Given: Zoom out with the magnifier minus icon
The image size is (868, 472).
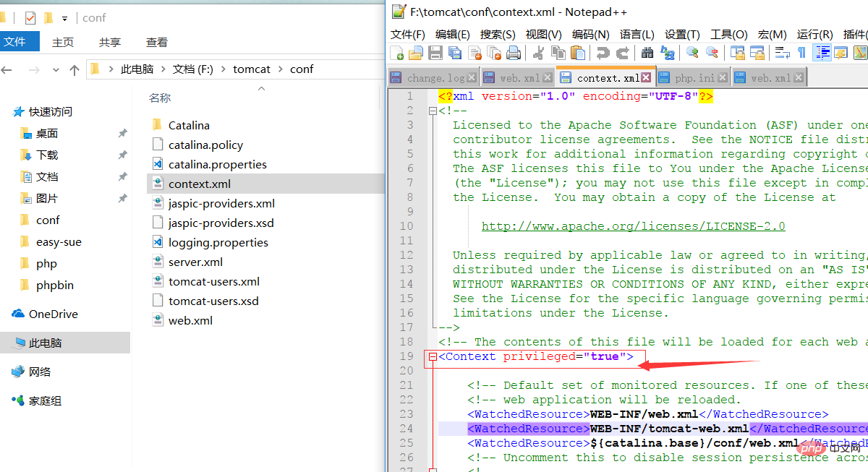Looking at the screenshot, I should (712, 52).
